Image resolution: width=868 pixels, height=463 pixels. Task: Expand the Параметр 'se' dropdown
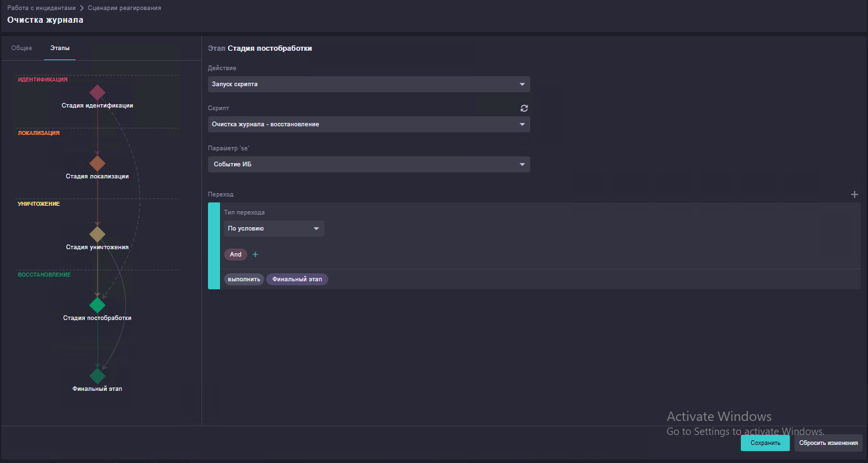tap(369, 164)
